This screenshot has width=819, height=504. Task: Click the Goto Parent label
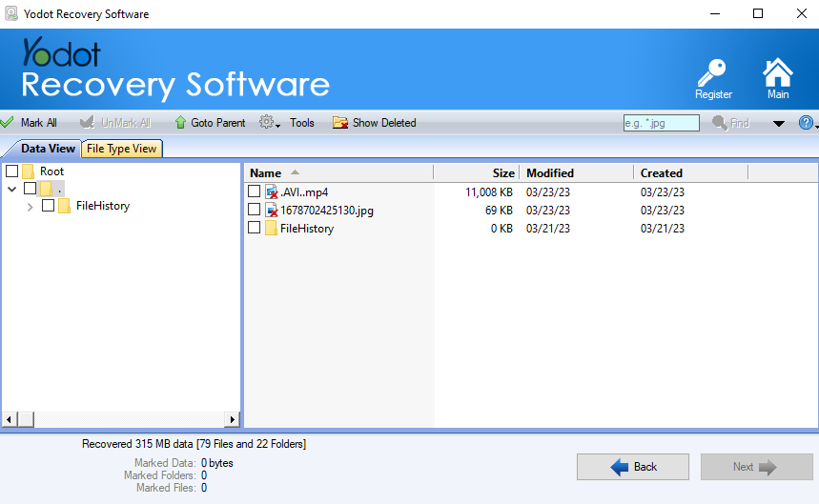217,123
